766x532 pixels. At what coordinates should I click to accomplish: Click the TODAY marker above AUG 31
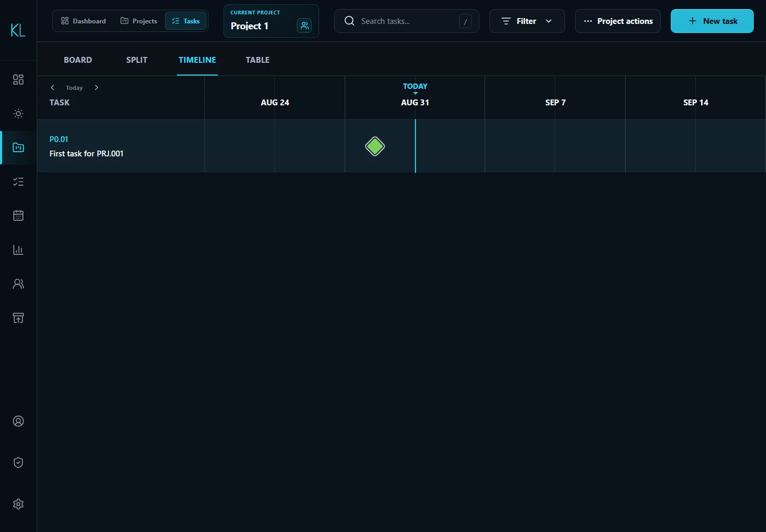click(415, 86)
